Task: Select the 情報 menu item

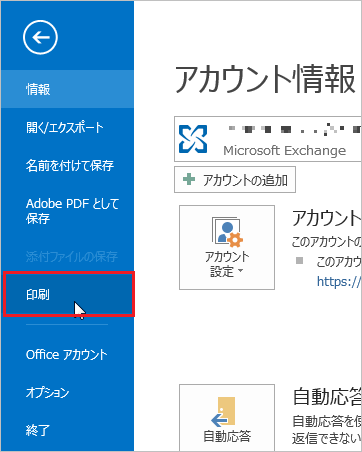Action: [x=67, y=89]
